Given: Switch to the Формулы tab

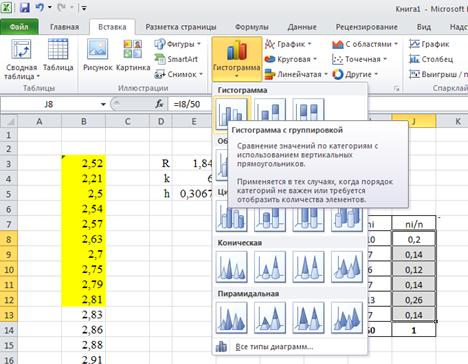Looking at the screenshot, I should coord(252,27).
